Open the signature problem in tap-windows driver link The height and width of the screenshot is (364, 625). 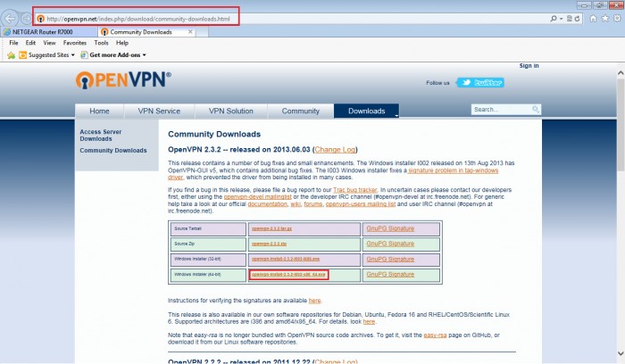[x=453, y=170]
